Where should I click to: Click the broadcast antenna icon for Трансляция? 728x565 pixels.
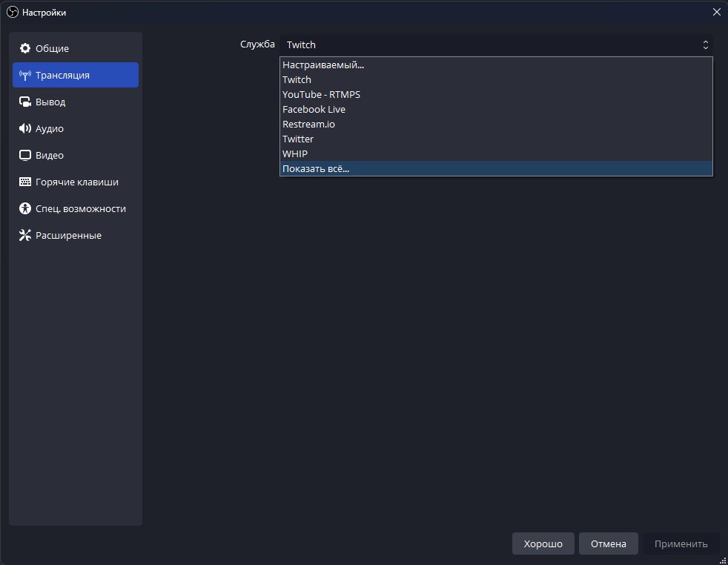[x=25, y=75]
